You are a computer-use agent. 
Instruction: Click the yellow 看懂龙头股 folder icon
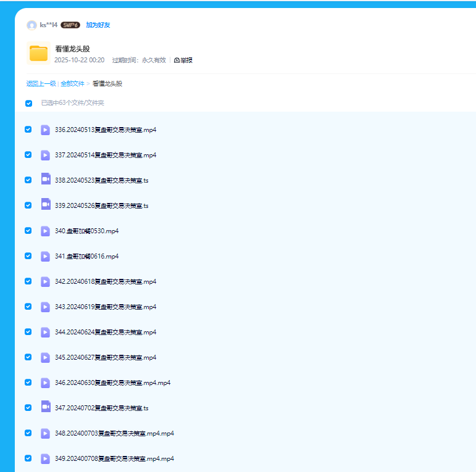(x=38, y=53)
